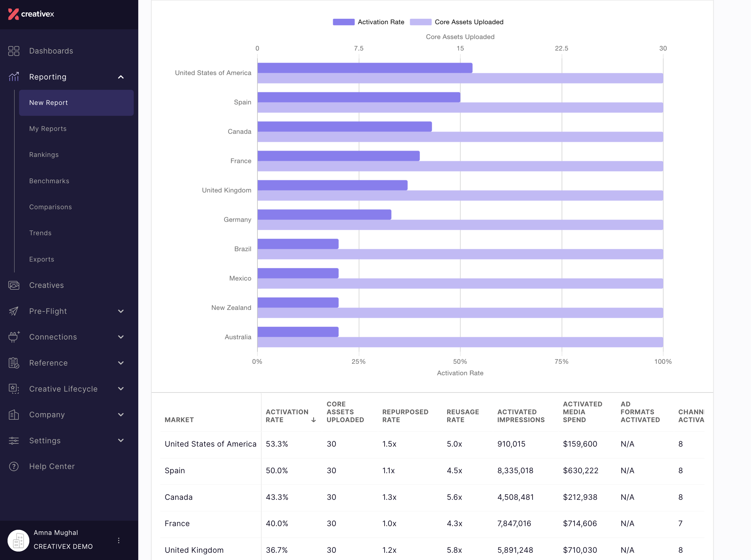
Task: Sort by Activation Rate arrow
Action: coord(313,420)
